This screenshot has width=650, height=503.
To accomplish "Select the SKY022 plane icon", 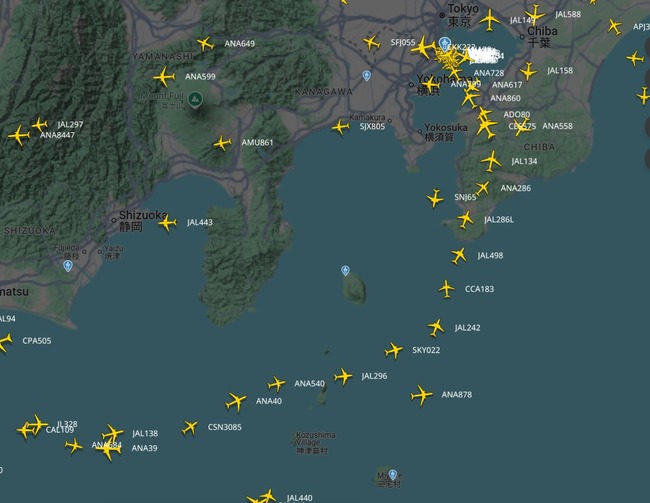I will click(393, 350).
